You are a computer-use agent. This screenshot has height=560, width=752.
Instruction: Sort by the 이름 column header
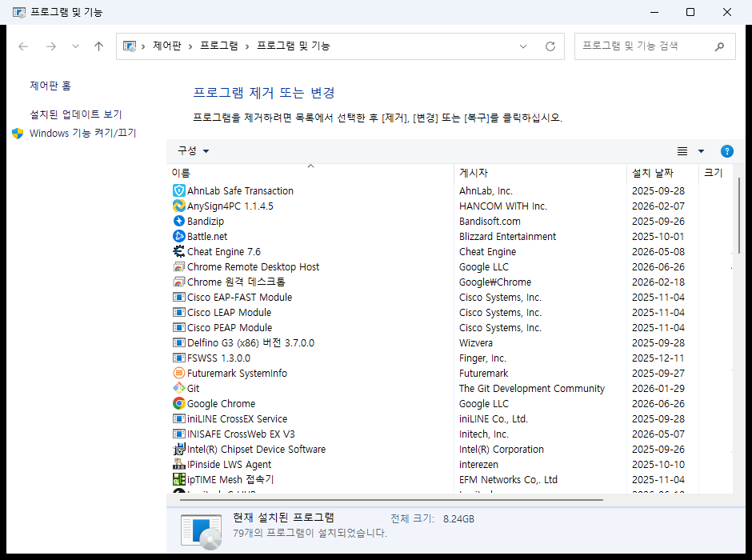pyautogui.click(x=310, y=173)
